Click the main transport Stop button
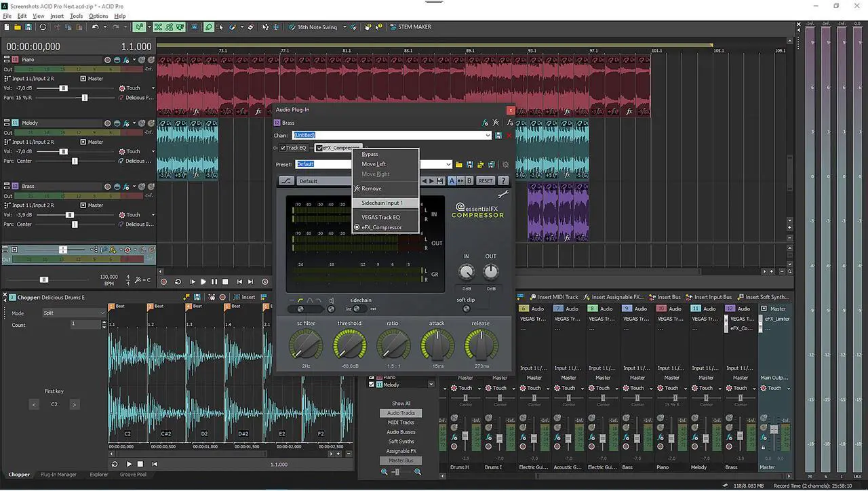This screenshot has height=491, width=868. pos(225,281)
